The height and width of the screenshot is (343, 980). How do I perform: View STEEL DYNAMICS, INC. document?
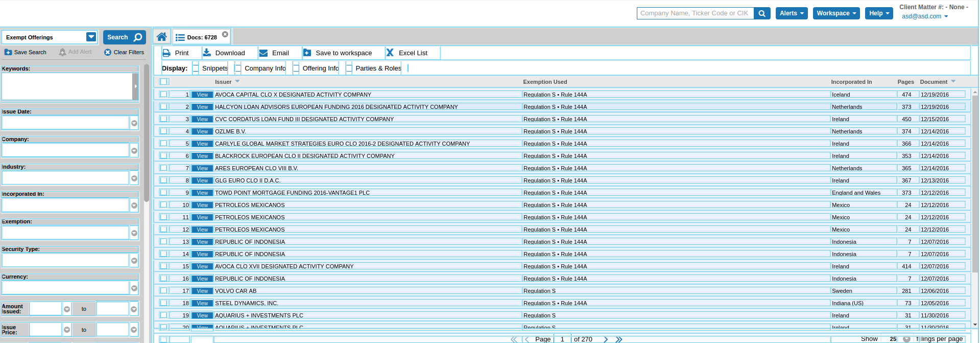coord(202,303)
